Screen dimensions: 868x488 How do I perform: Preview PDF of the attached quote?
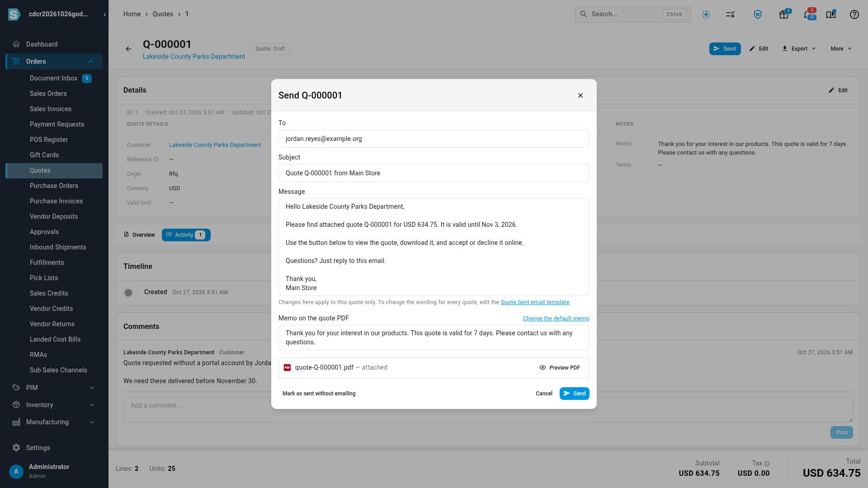(560, 368)
